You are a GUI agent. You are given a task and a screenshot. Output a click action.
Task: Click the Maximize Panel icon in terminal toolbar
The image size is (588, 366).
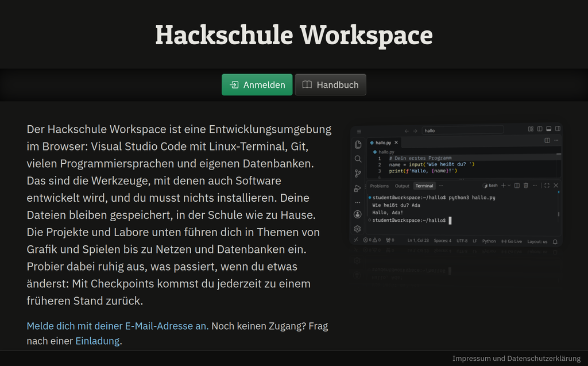(x=547, y=186)
